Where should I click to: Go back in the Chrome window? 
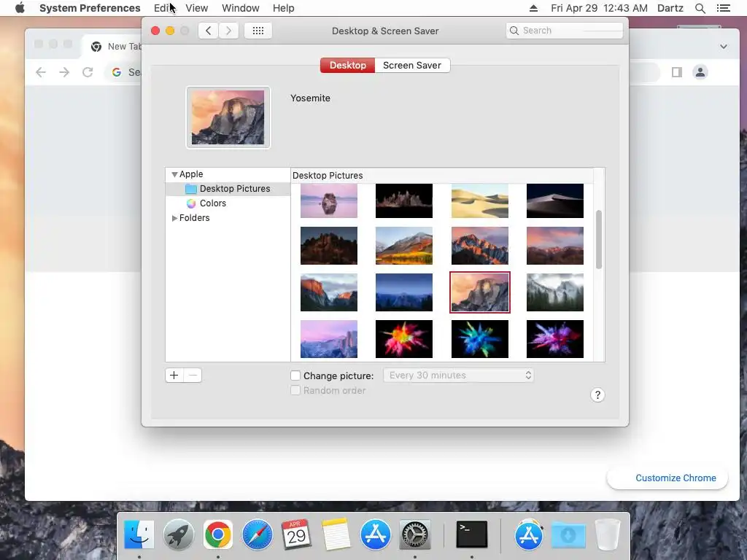pyautogui.click(x=41, y=72)
